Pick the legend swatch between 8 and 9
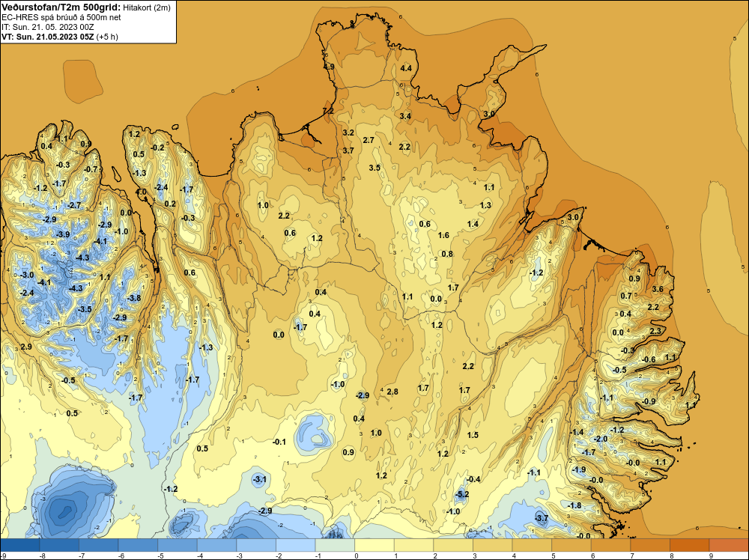This screenshot has width=749, height=560. tap(689, 545)
